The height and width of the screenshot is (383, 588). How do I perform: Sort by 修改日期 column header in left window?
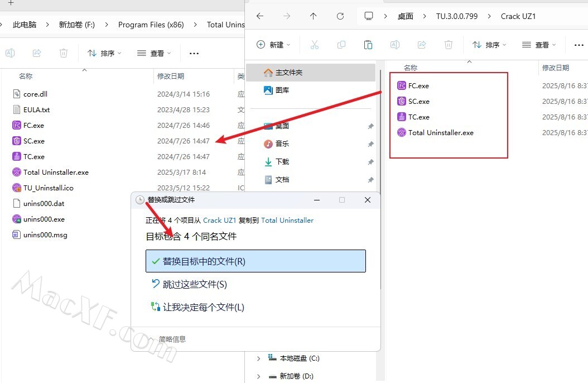click(x=171, y=76)
